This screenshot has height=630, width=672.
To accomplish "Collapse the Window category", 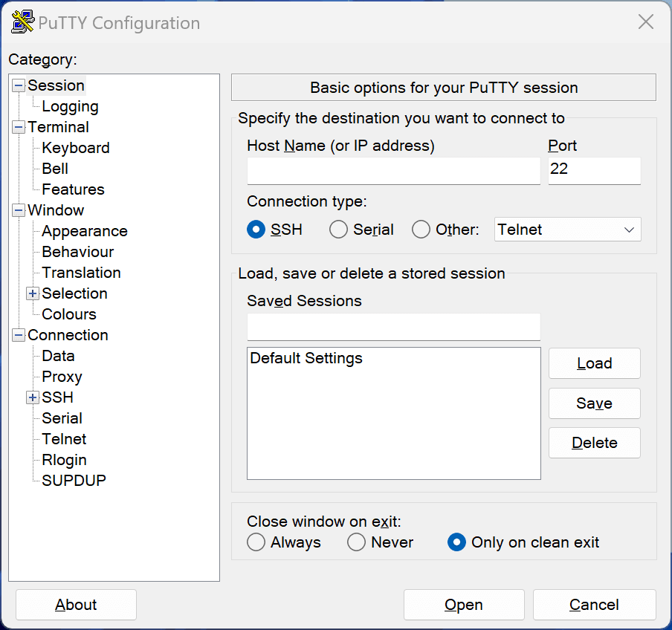I will click(18, 210).
